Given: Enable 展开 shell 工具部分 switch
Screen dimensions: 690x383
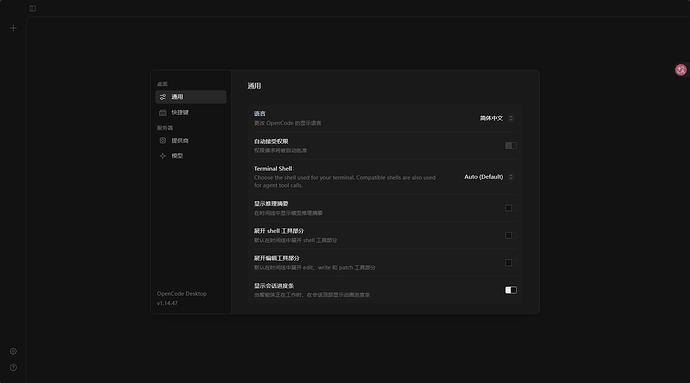Looking at the screenshot, I should coord(510,236).
